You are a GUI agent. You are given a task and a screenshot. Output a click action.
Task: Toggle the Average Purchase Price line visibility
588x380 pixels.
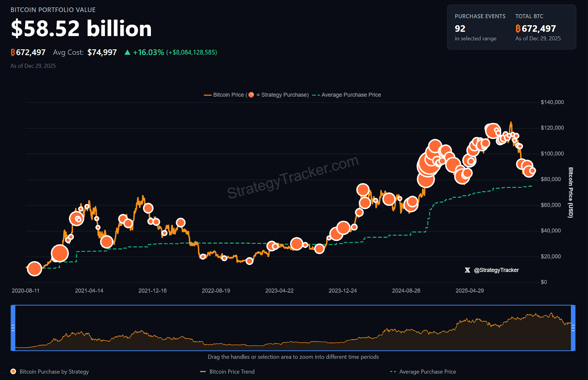[351, 95]
